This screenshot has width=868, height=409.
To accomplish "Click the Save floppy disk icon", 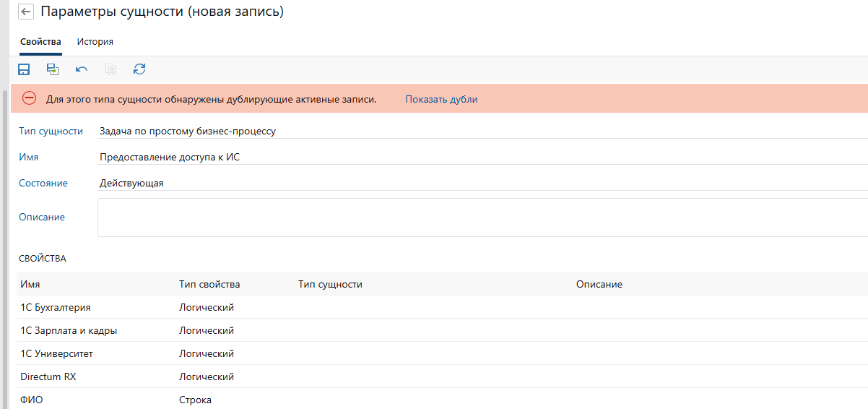I will click(x=24, y=69).
